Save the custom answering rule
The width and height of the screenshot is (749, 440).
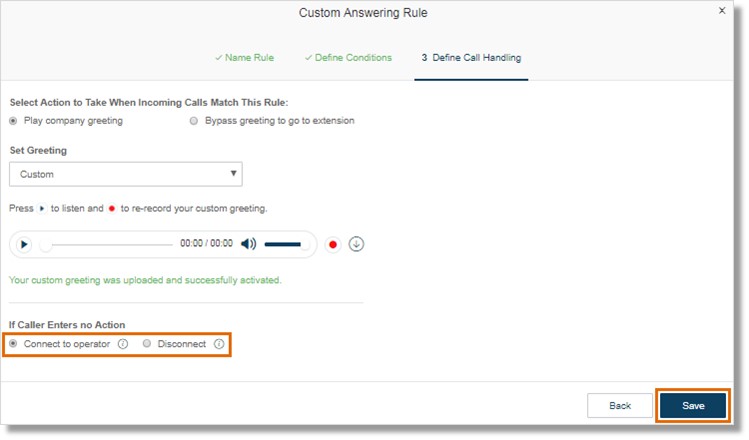point(693,406)
